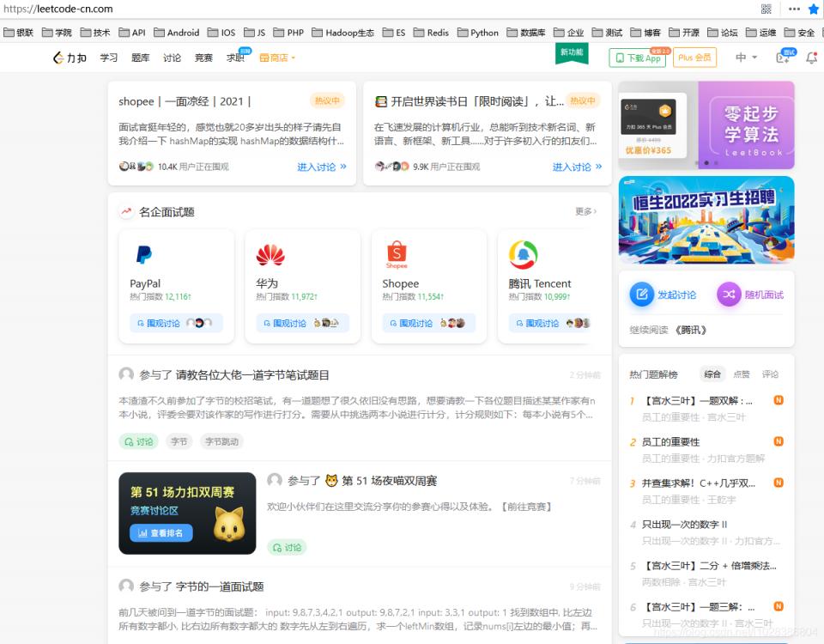Viewport: 824px width, 644px height.
Task: Click the mock interview icon beside the bell
Action: coord(783,57)
